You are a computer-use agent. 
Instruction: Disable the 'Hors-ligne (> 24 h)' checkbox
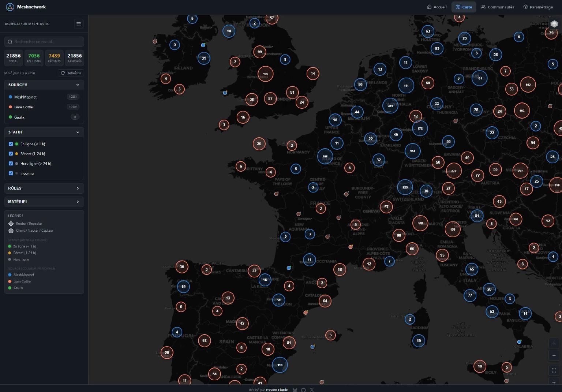pyautogui.click(x=11, y=164)
